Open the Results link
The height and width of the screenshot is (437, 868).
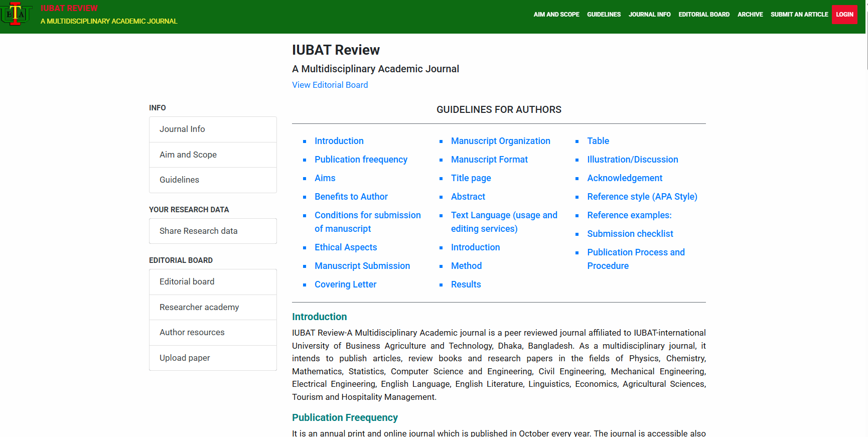(466, 284)
